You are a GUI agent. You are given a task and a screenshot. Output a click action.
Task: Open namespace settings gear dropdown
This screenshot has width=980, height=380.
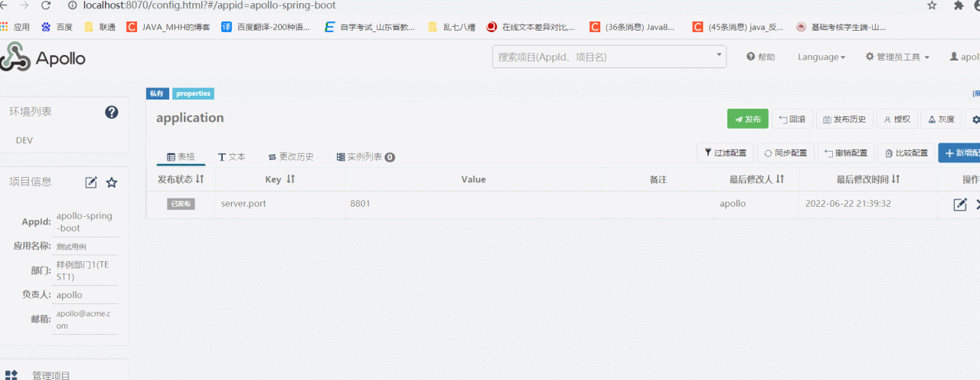(973, 119)
